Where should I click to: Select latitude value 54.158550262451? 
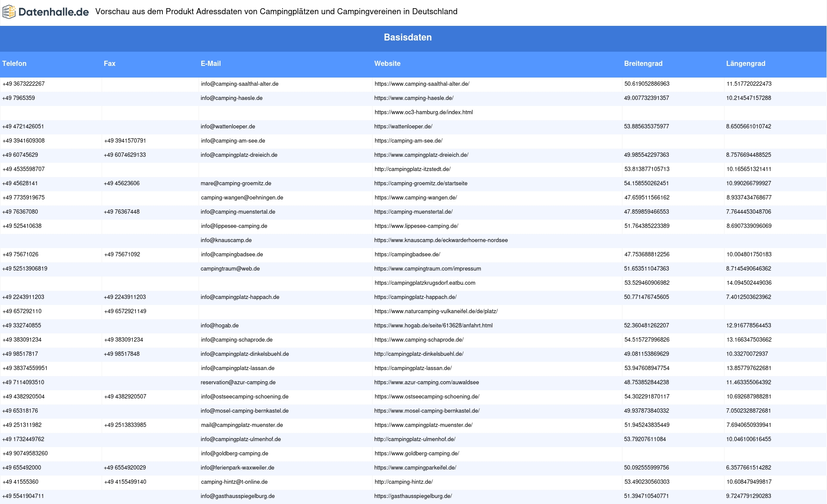tap(647, 184)
